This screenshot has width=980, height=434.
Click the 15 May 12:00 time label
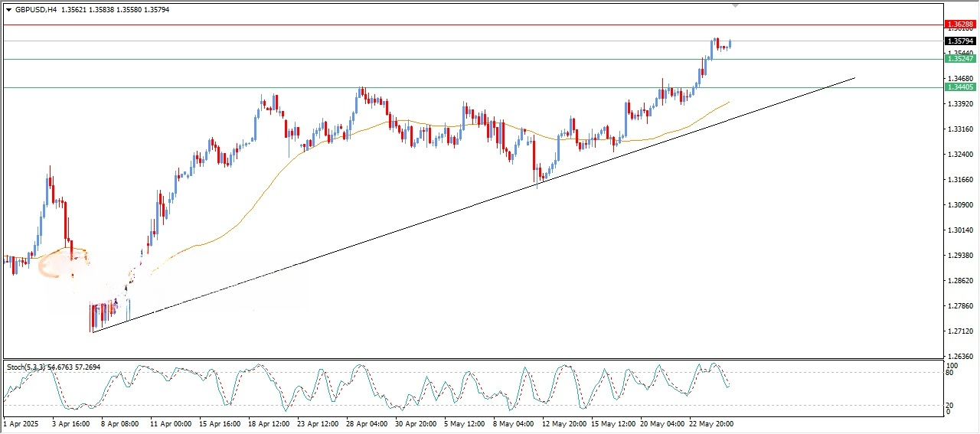pyautogui.click(x=614, y=423)
